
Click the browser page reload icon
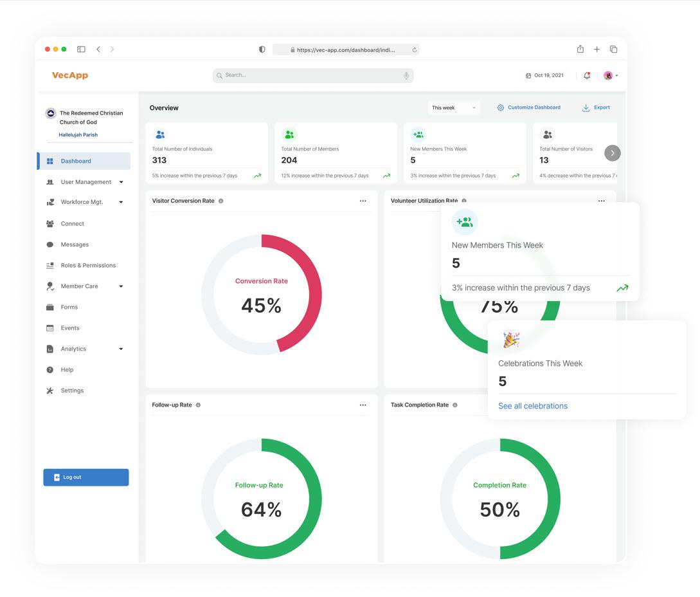click(x=415, y=50)
